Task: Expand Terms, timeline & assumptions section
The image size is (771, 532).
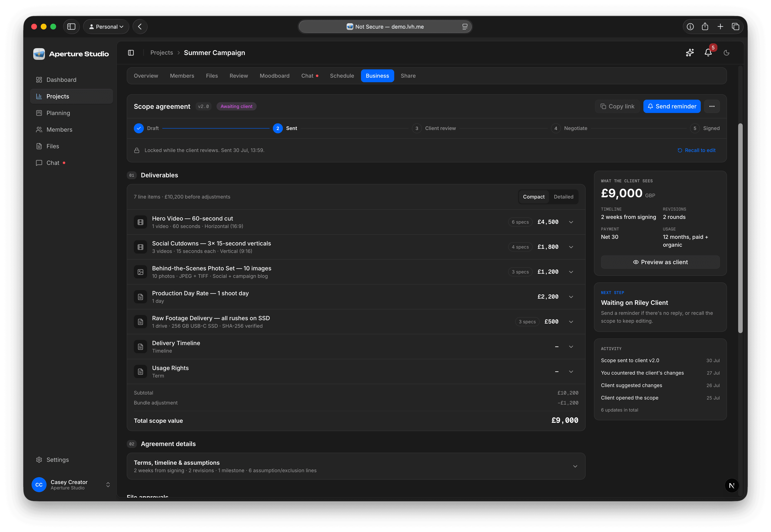Action: coord(356,466)
